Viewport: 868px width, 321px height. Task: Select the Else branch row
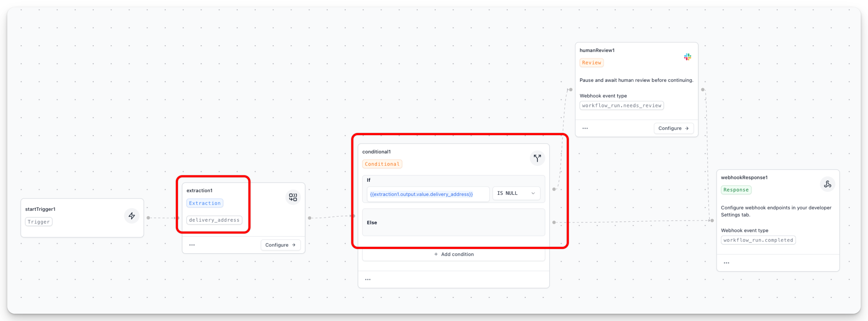pyautogui.click(x=453, y=222)
